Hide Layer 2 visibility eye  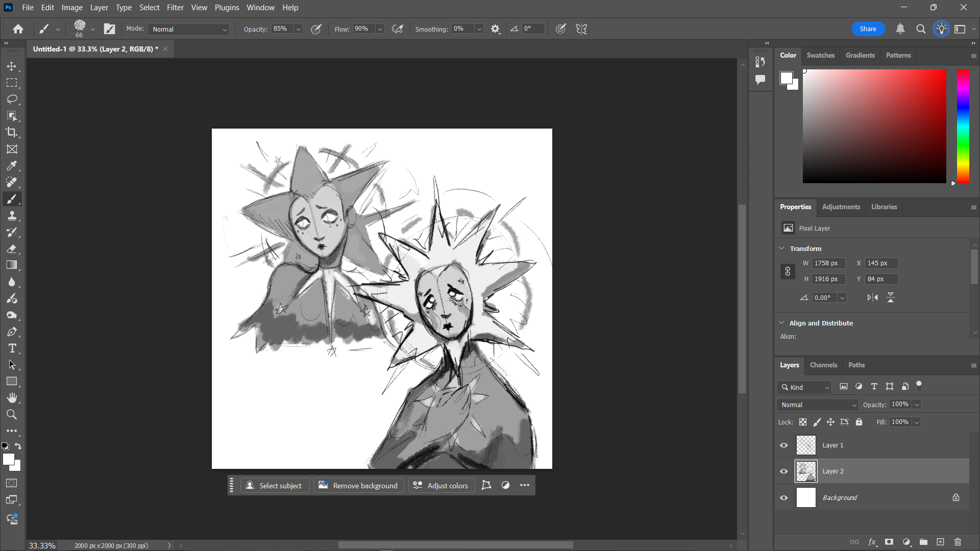(784, 471)
